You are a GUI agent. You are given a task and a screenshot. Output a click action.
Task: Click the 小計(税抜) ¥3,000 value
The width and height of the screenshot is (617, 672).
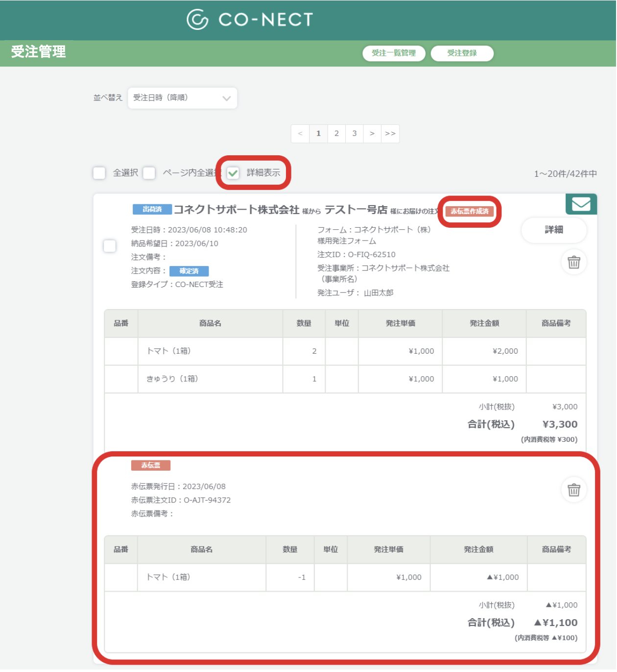[565, 407]
